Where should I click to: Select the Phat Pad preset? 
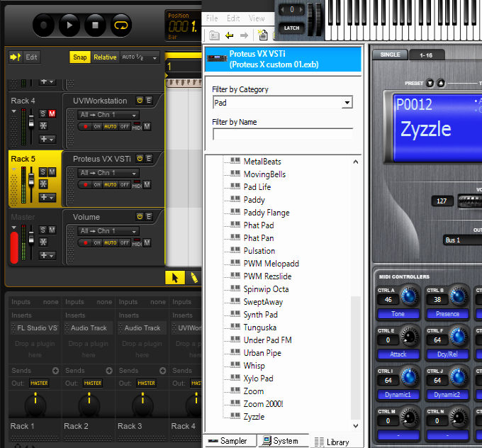point(259,225)
